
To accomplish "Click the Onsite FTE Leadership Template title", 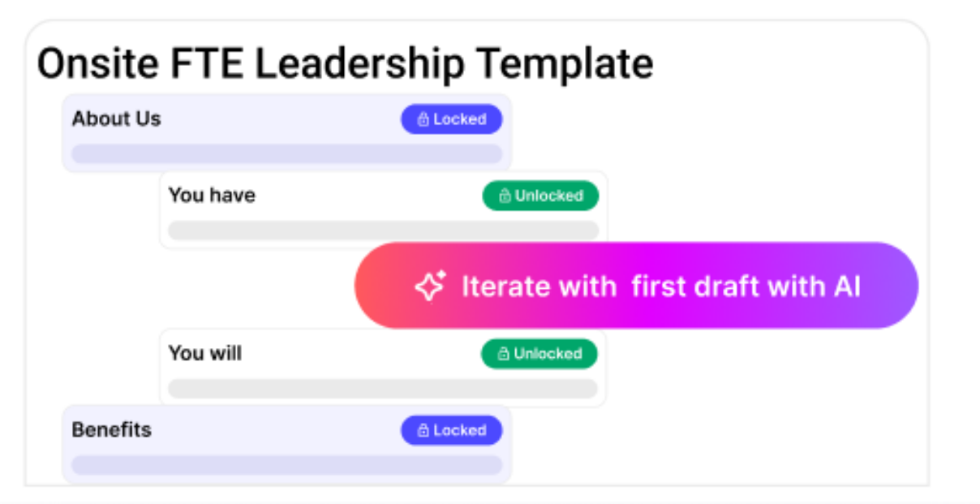I will tap(345, 64).
